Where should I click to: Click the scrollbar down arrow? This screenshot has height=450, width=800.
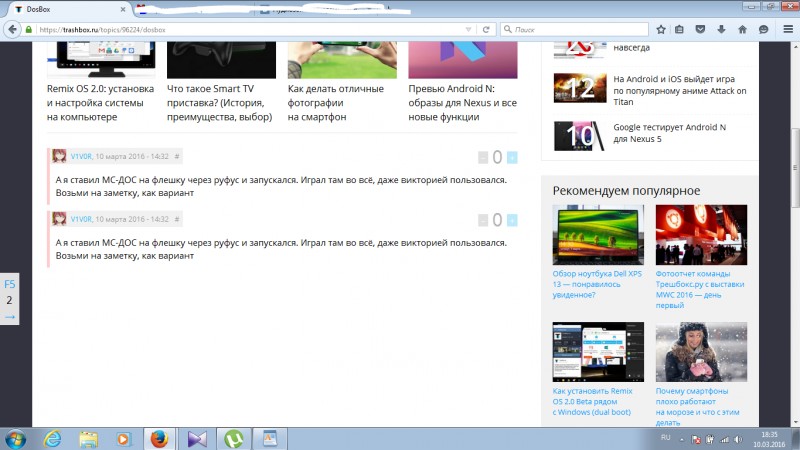795,422
